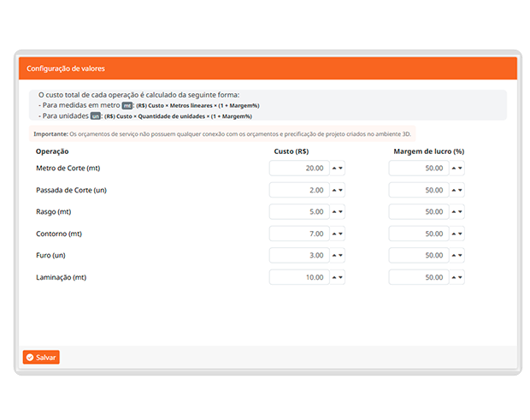
Task: Click the Salvar button
Action: click(x=41, y=358)
